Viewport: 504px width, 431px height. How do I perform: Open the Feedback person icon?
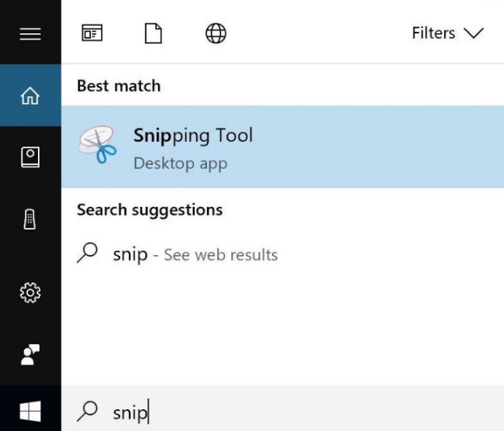[x=30, y=354]
